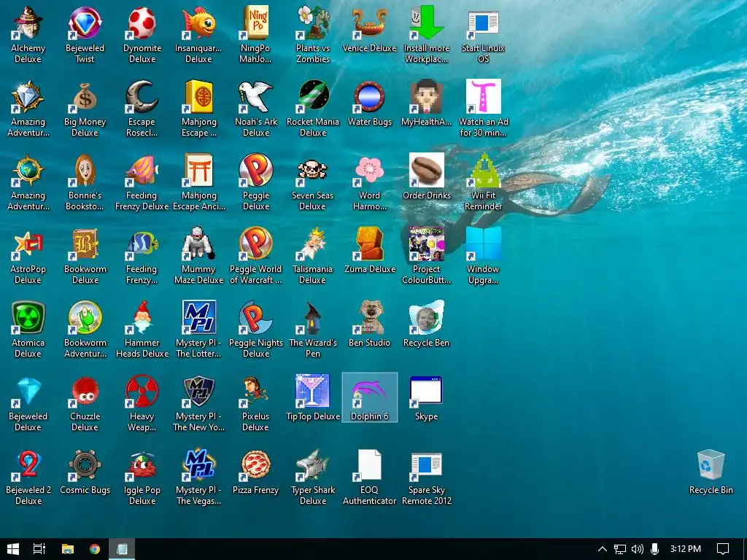This screenshot has width=747, height=560.
Task: Launch Chrome from the taskbar
Action: [x=95, y=549]
